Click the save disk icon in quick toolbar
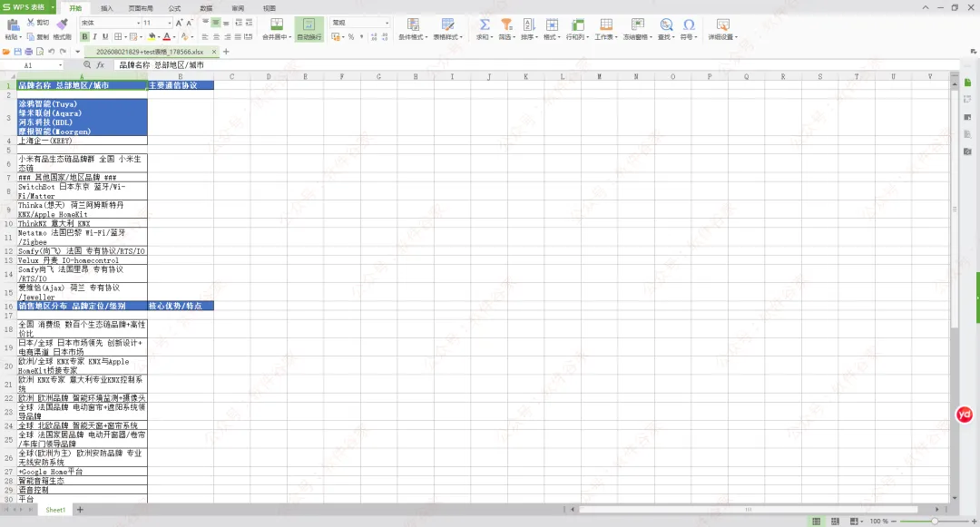Viewport: 980px width, 527px height. 17,52
